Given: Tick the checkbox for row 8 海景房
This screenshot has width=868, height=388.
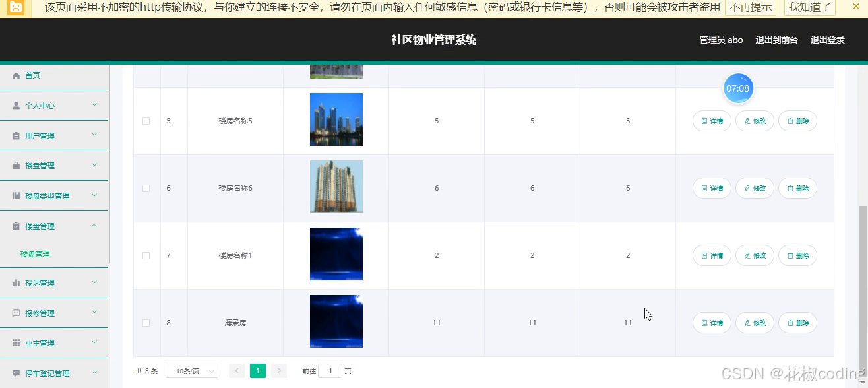Looking at the screenshot, I should [146, 323].
